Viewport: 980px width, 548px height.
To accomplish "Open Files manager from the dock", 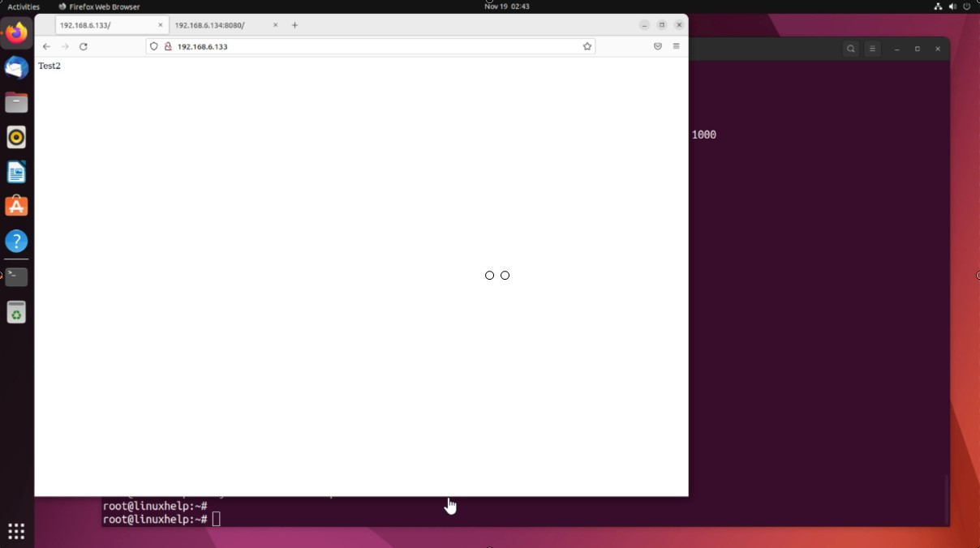I will pos(16,103).
